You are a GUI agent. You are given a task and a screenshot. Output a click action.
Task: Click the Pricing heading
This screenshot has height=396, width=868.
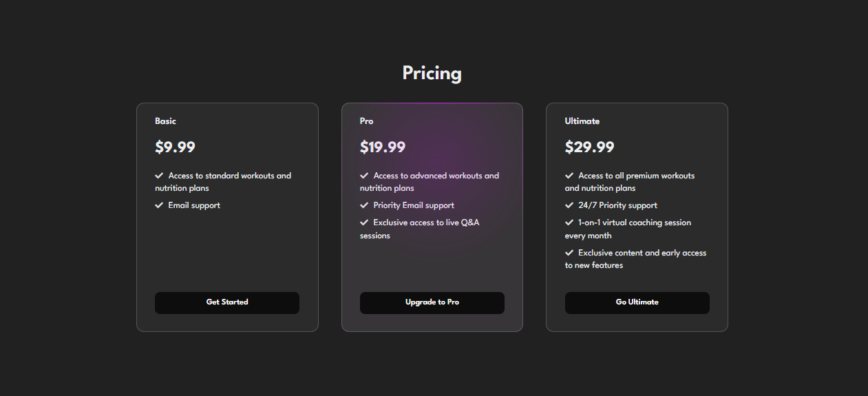tap(432, 73)
